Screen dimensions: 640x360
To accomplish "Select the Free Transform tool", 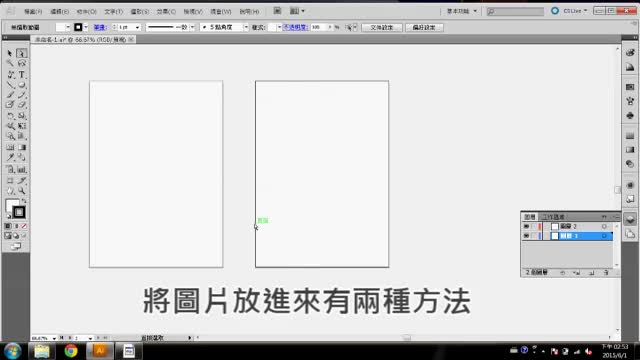I will click(x=22, y=126).
